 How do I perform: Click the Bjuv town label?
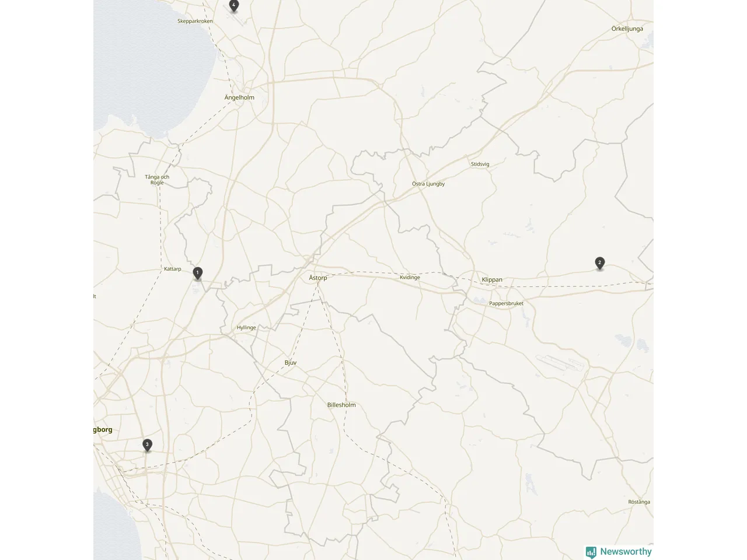click(x=291, y=363)
